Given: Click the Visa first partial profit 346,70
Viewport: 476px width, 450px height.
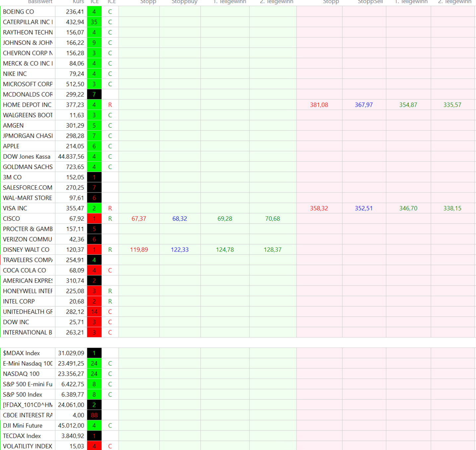Looking at the screenshot, I should tap(408, 208).
